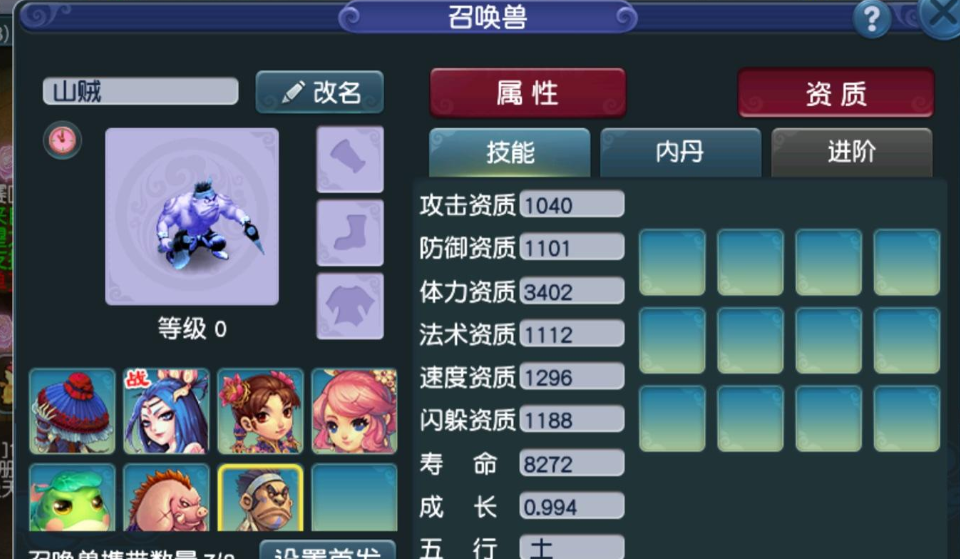
Task: Choose the blue-haired pet marked 战
Action: 166,411
